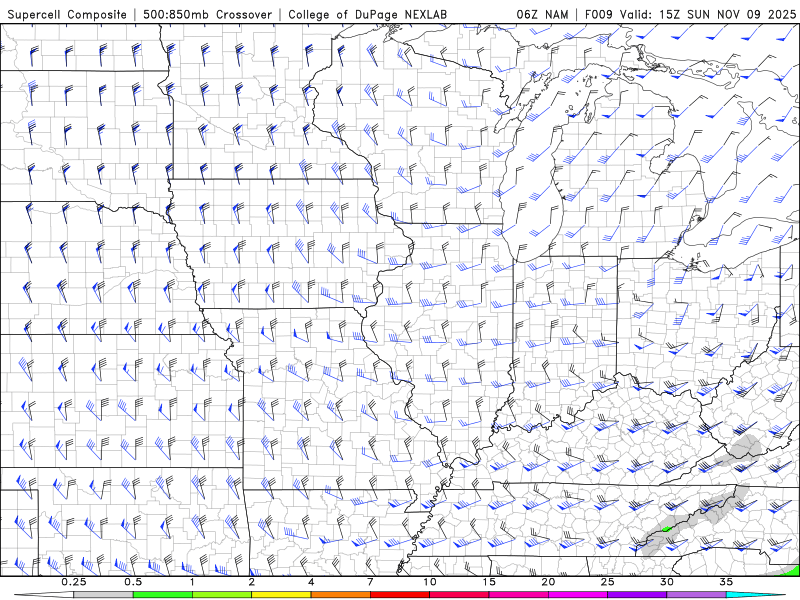Click the green 0.5–1 colorbar segment
Screen dimensions: 800x600
click(162, 595)
